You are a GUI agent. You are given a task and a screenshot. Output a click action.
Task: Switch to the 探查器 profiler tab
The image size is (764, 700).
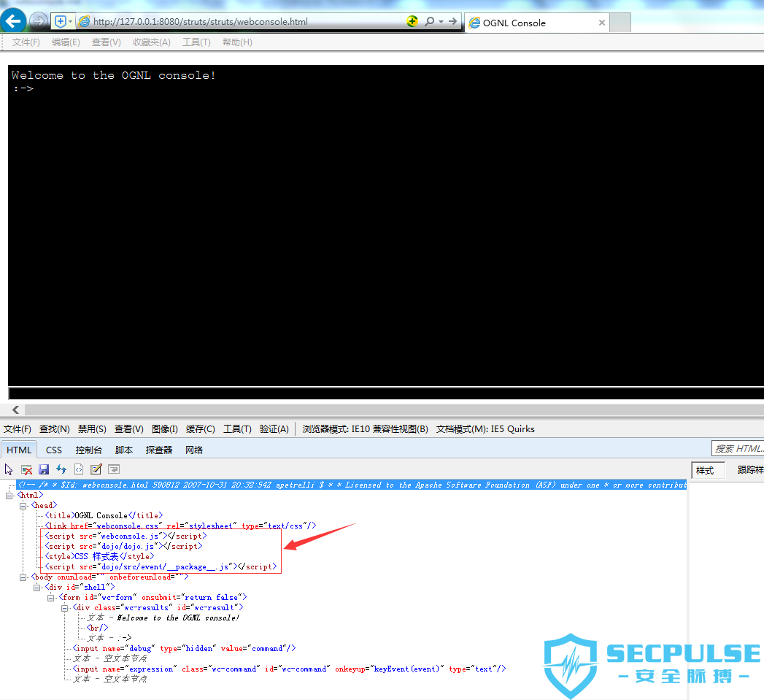[159, 450]
